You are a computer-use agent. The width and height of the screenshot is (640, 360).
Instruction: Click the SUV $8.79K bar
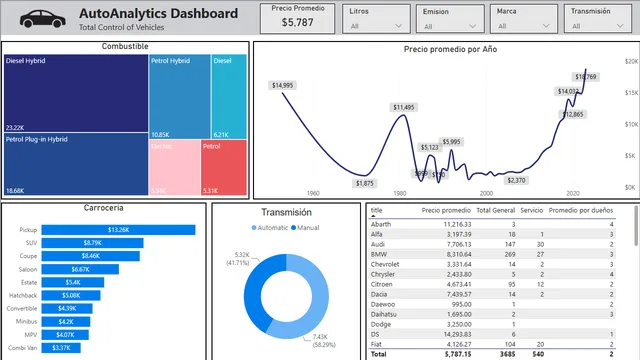pos(92,243)
